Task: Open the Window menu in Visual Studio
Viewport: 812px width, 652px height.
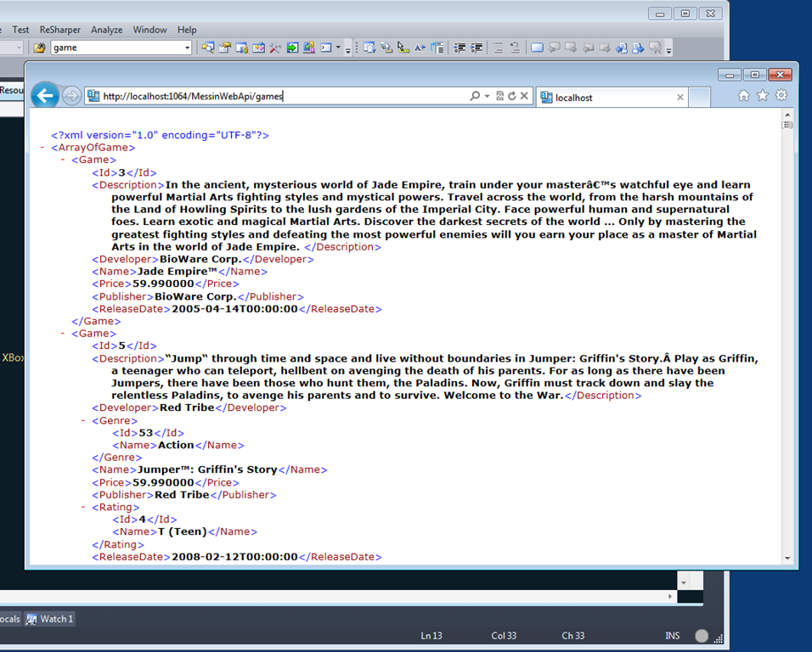Action: click(x=149, y=30)
